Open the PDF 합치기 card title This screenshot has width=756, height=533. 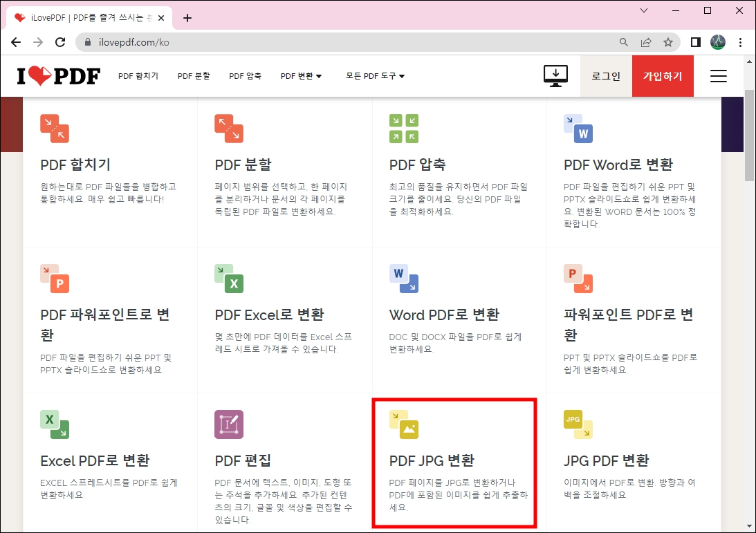[x=75, y=165]
